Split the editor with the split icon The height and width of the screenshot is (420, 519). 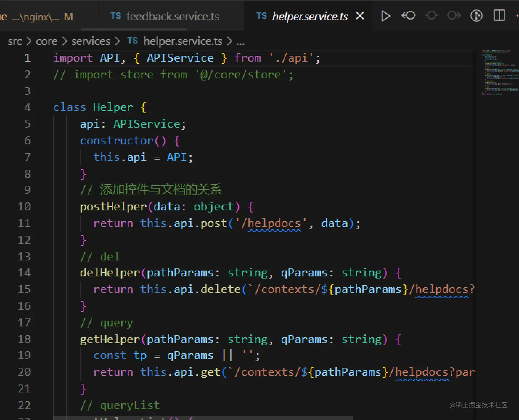pos(499,16)
